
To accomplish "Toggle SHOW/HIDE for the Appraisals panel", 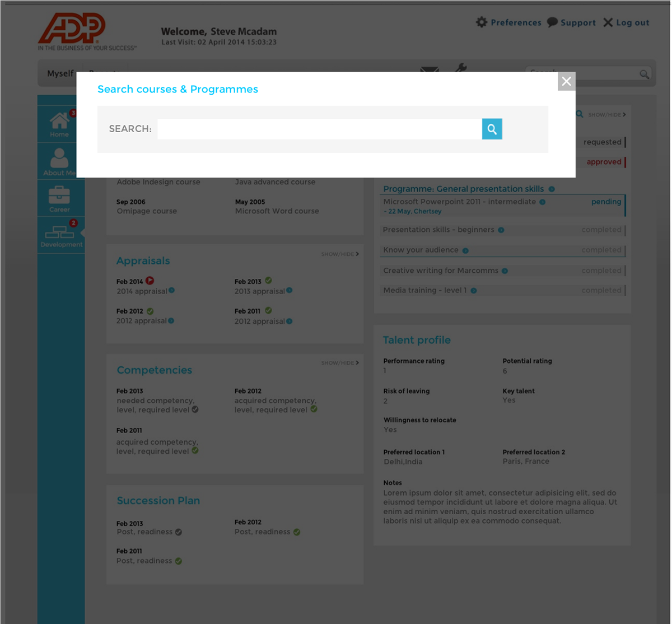I will pyautogui.click(x=340, y=254).
